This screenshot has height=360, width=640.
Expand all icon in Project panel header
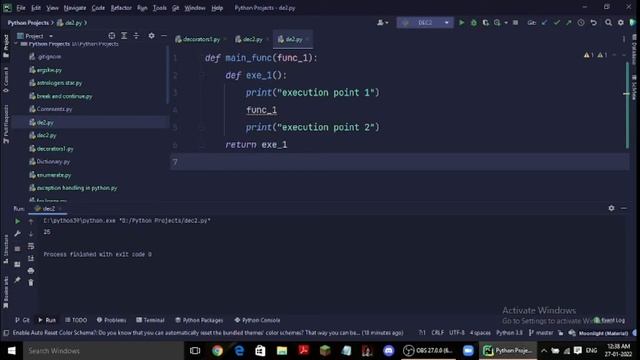tap(124, 36)
